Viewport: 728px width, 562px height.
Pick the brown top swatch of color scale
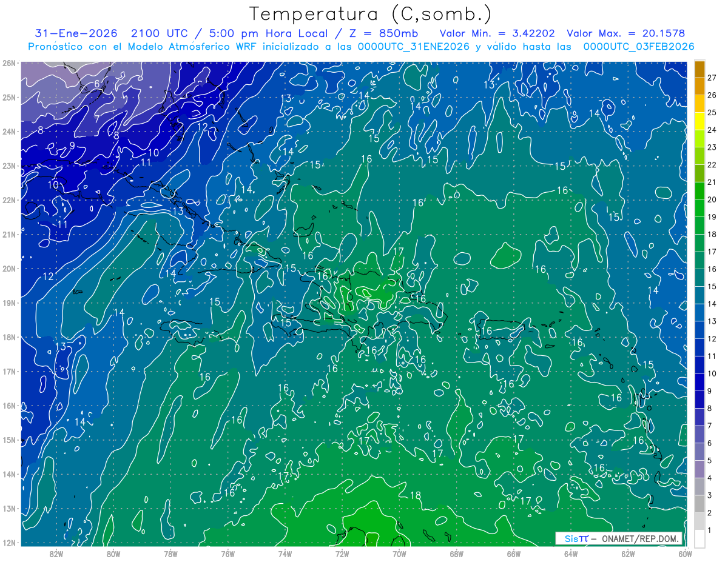click(699, 69)
